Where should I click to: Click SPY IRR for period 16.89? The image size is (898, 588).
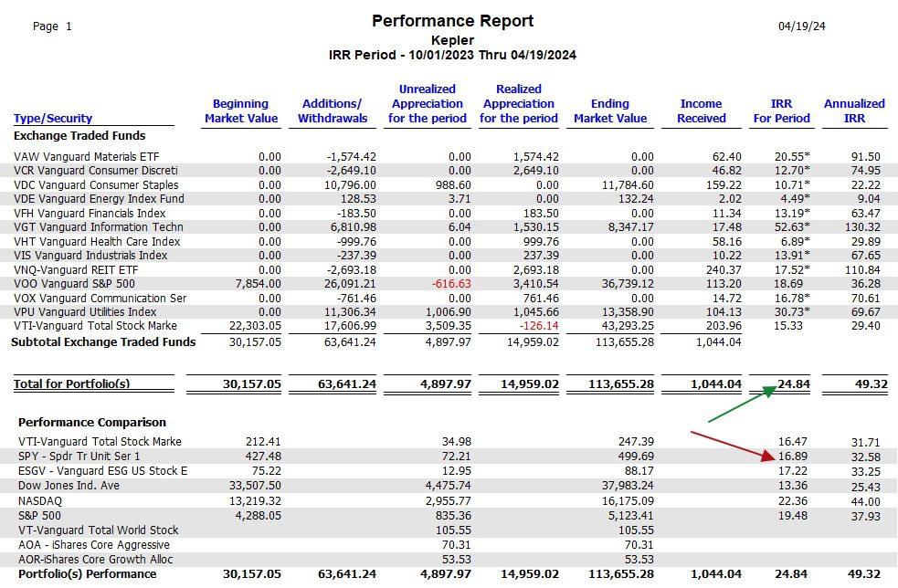(793, 457)
